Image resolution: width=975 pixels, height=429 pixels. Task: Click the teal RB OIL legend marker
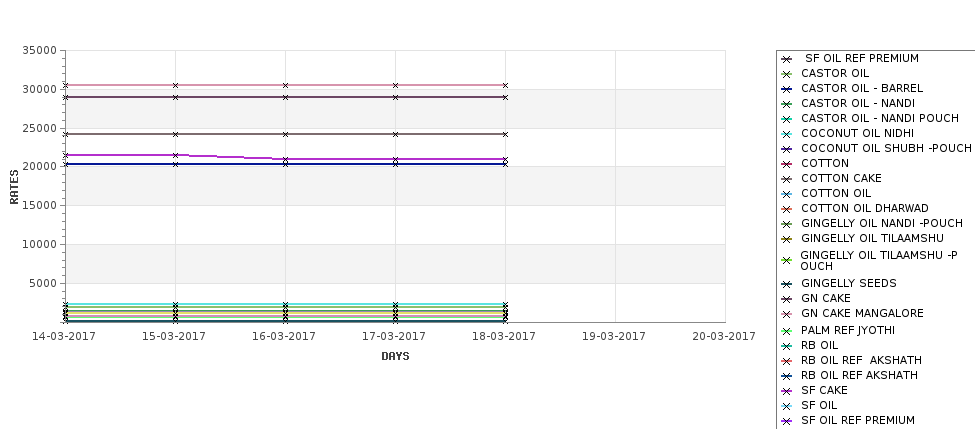[787, 346]
